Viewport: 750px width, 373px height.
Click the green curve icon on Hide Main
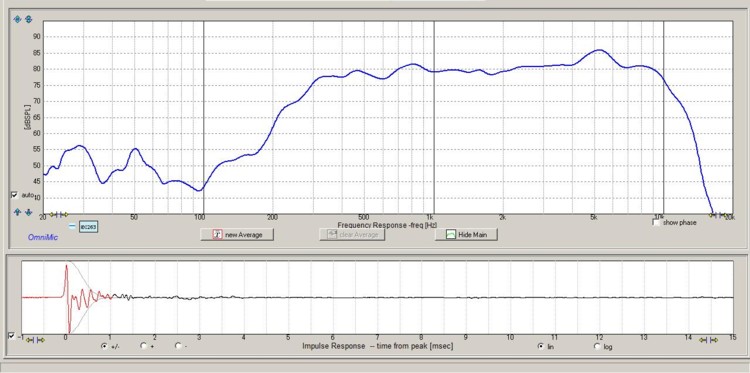[x=450, y=234]
